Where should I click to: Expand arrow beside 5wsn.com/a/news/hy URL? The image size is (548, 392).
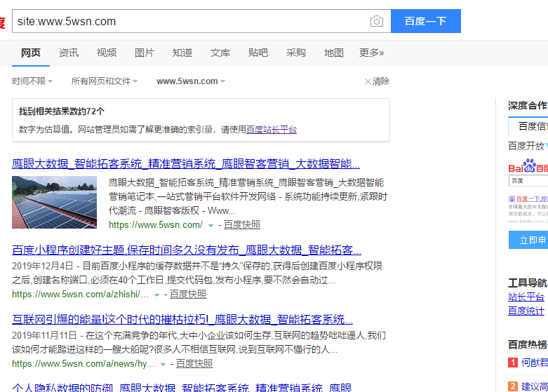(x=163, y=365)
